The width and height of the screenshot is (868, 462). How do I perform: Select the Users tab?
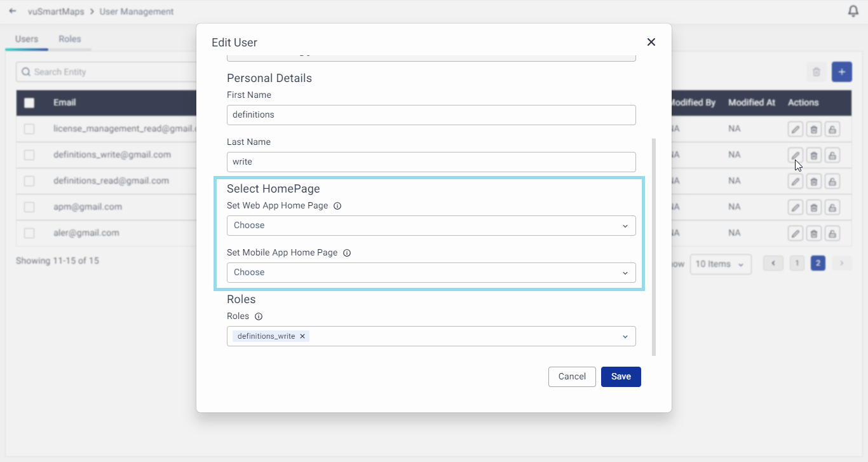(x=26, y=39)
